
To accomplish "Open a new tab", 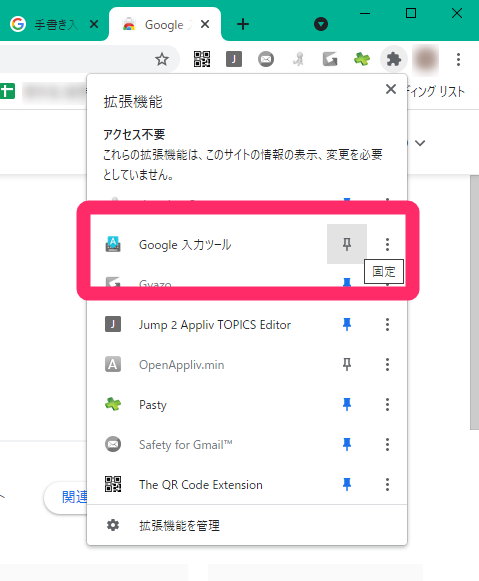I will 243,24.
